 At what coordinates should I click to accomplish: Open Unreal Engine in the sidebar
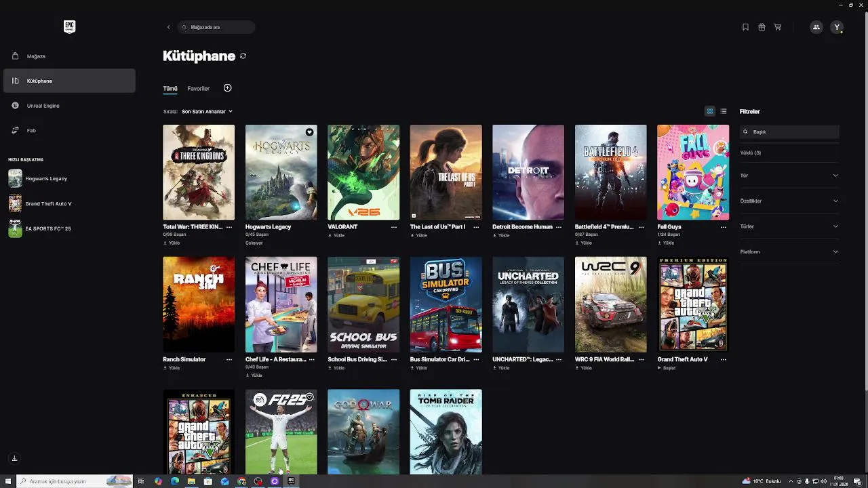pos(69,106)
